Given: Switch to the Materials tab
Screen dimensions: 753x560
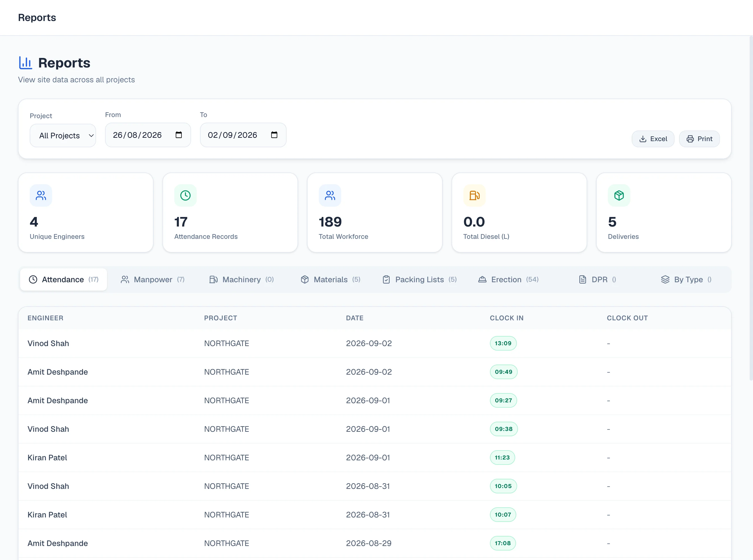Looking at the screenshot, I should (330, 280).
